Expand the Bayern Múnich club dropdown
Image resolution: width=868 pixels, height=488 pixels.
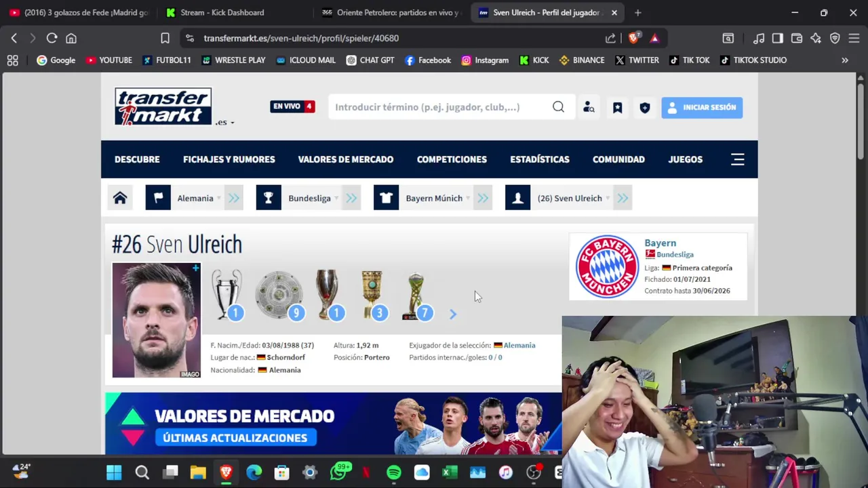point(437,198)
